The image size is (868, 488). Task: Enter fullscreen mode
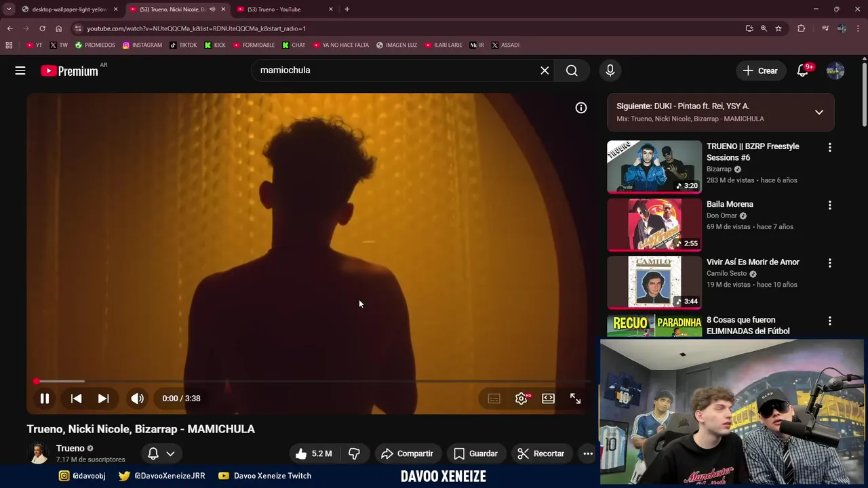[x=576, y=399]
